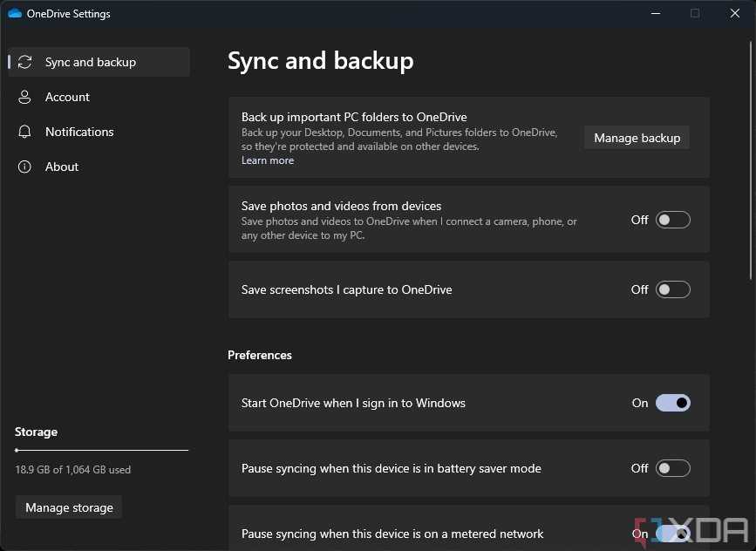
Task: Click the '18.9 GB of 1,064 GB used' text
Action: pyautogui.click(x=72, y=470)
